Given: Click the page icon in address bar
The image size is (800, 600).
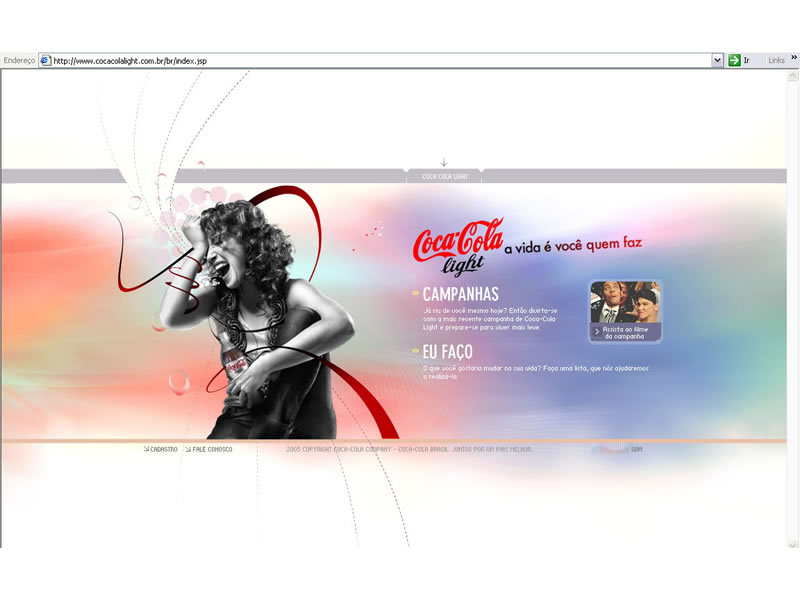Looking at the screenshot, I should pyautogui.click(x=45, y=60).
